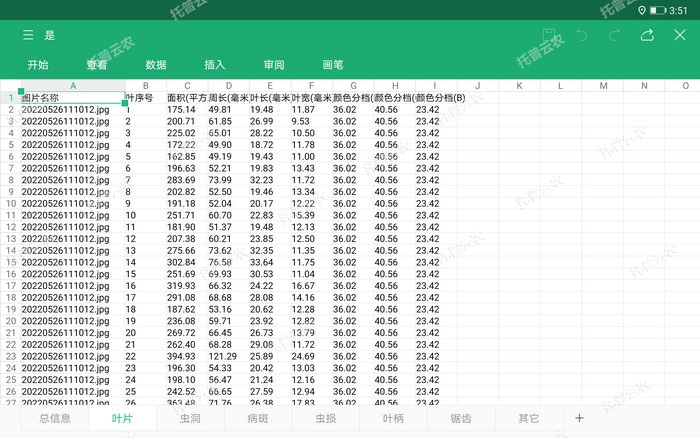The height and width of the screenshot is (438, 700).
Task: Select the 画笔 menu tab
Action: [x=333, y=65]
